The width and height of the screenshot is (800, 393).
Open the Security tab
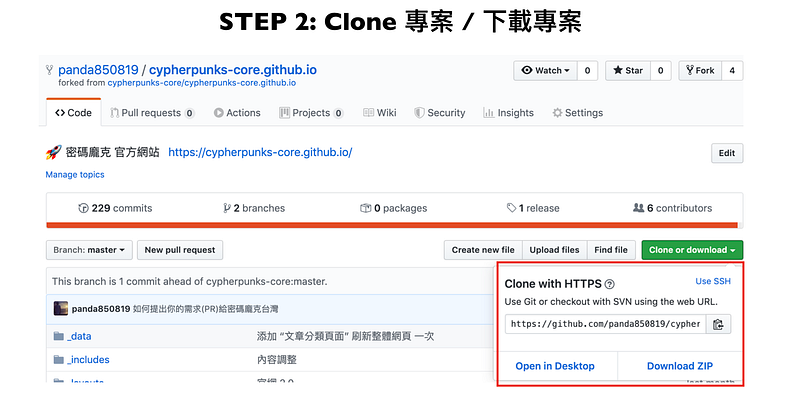coord(439,113)
